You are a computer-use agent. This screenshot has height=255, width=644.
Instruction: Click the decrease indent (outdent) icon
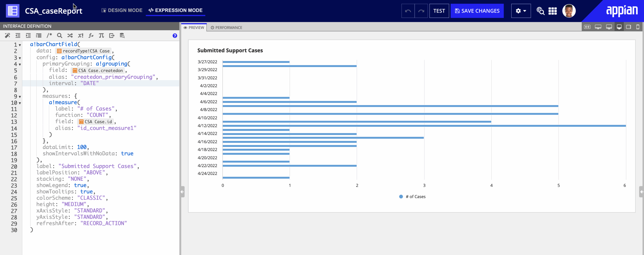(18, 36)
